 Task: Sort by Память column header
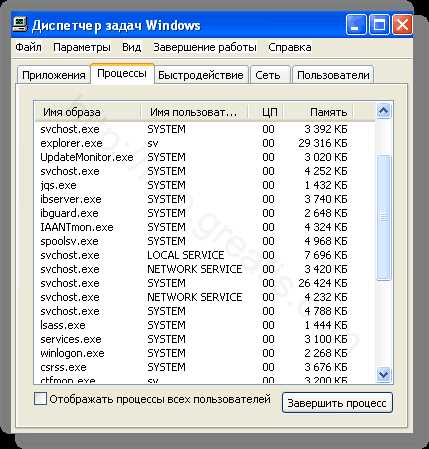point(318,112)
